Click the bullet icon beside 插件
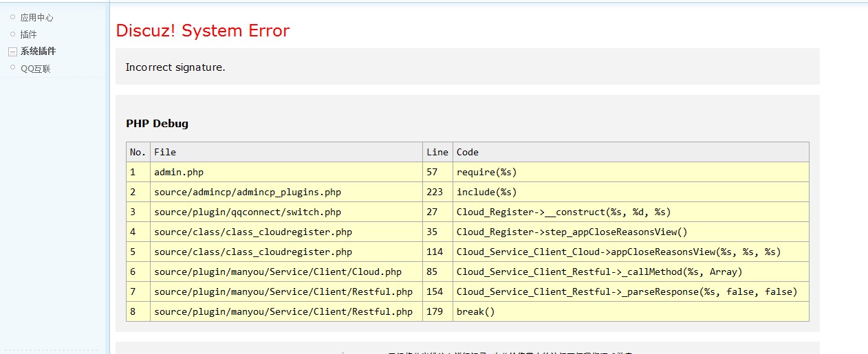The width and height of the screenshot is (868, 354). [12, 34]
